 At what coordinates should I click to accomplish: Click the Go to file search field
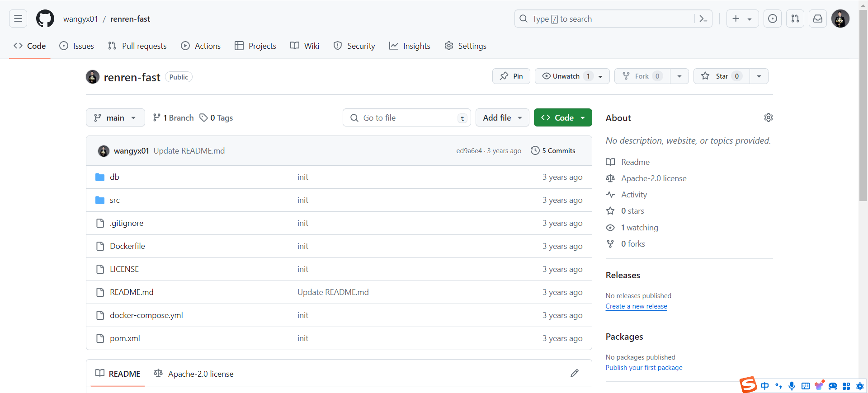(x=407, y=117)
